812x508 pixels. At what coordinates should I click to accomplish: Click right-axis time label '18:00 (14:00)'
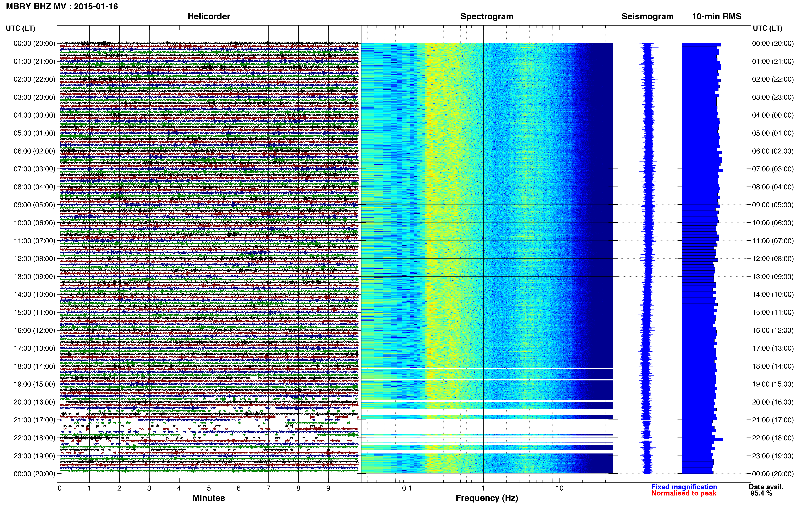point(773,366)
